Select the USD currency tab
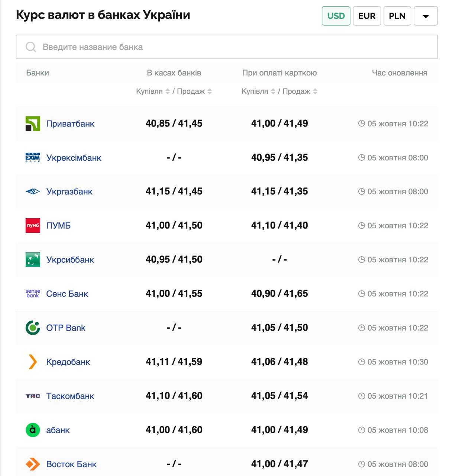The image size is (449, 476). (336, 16)
